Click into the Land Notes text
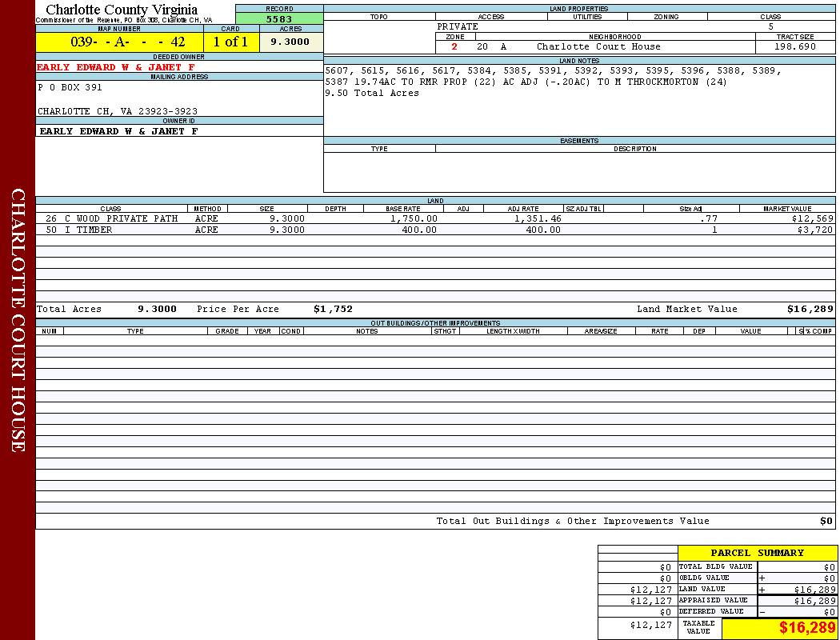 click(x=552, y=82)
